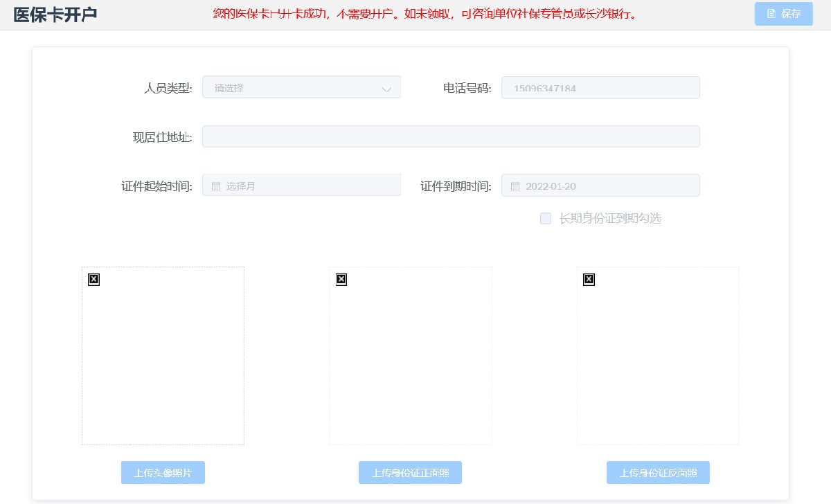Viewport: 831px width, 504px height.
Task: Click broken image icon in ID back box
Action: click(x=589, y=279)
